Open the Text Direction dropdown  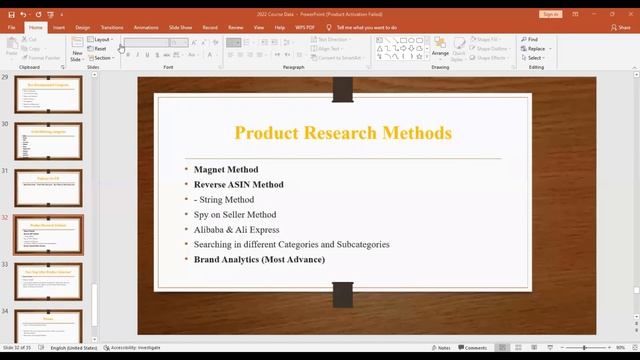331,40
